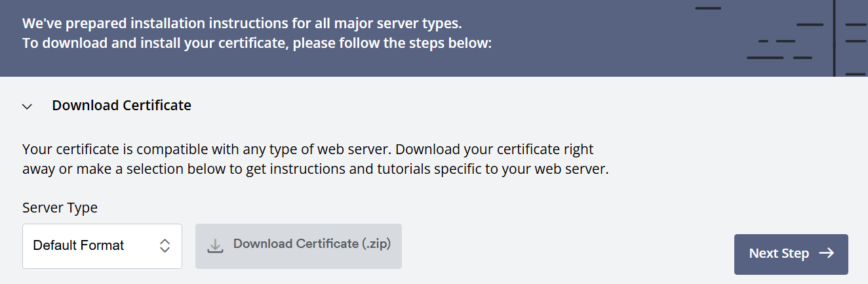Click "We've prepared installation instructions" banner line
The height and width of the screenshot is (284, 868).
pos(242,24)
